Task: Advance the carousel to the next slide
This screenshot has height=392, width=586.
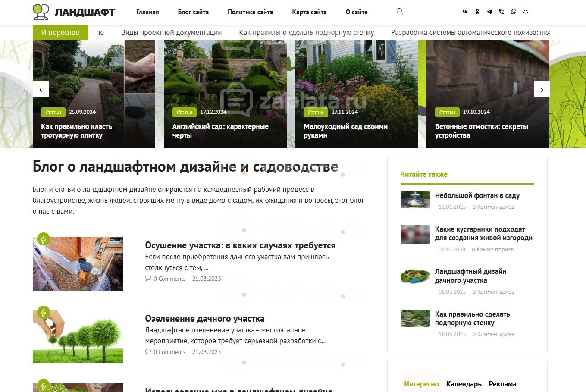Action: (542, 89)
